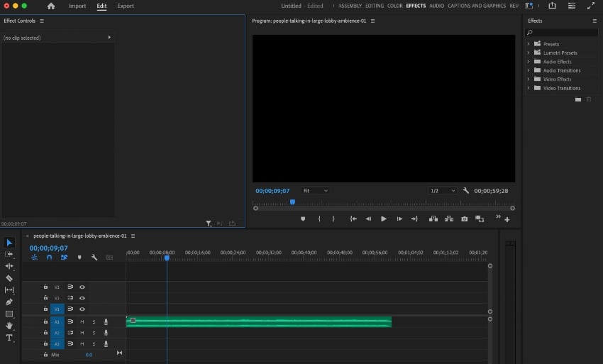The image size is (603, 364).
Task: Mark In point in Program monitor
Action: pos(319,219)
